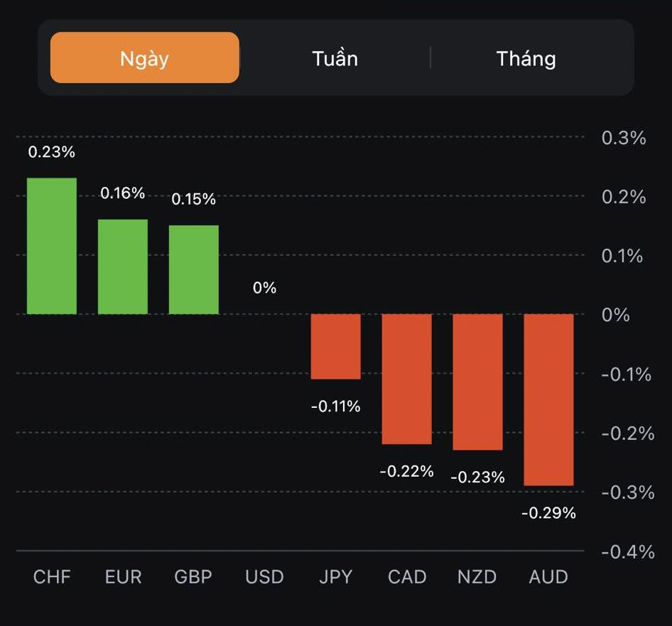
Task: Tap the red NZD bar
Action: point(477,382)
